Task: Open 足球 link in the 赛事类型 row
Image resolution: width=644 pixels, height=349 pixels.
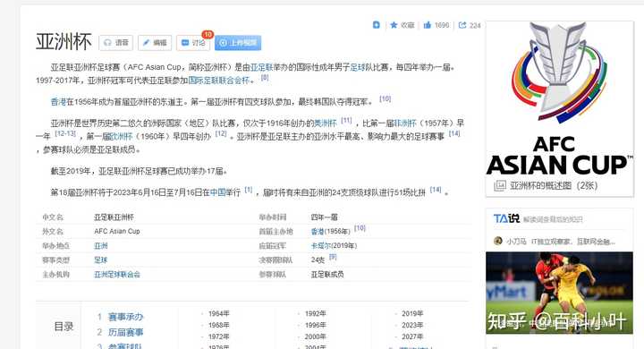Action: point(101,260)
